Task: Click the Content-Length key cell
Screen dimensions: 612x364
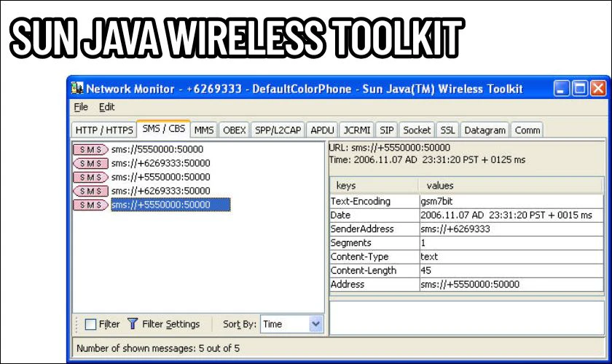Action: click(374, 270)
